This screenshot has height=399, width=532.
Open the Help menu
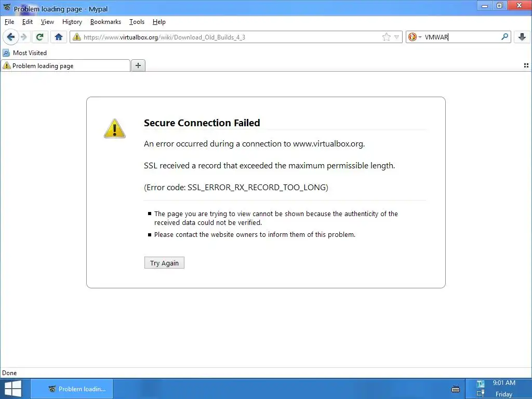(159, 22)
